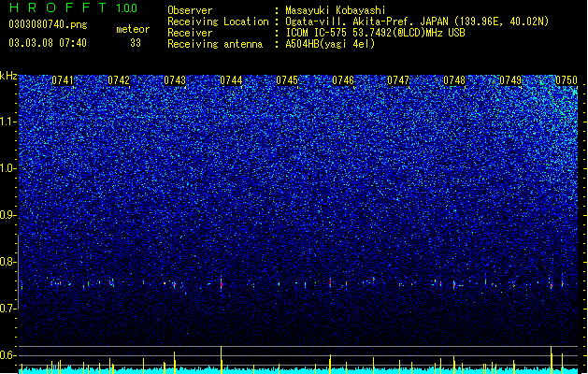Click the HROFFT 1.00 title text
This screenshot has height=374, width=588.
tap(74, 7)
